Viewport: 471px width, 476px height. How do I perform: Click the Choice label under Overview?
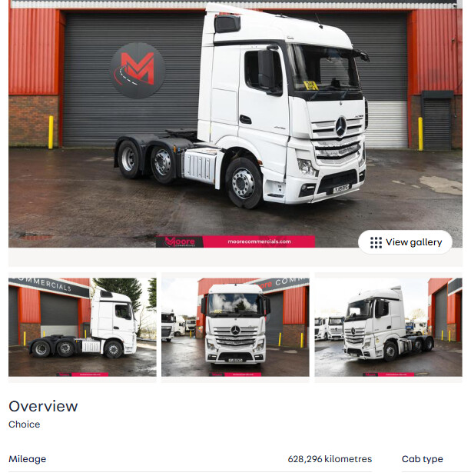25,424
